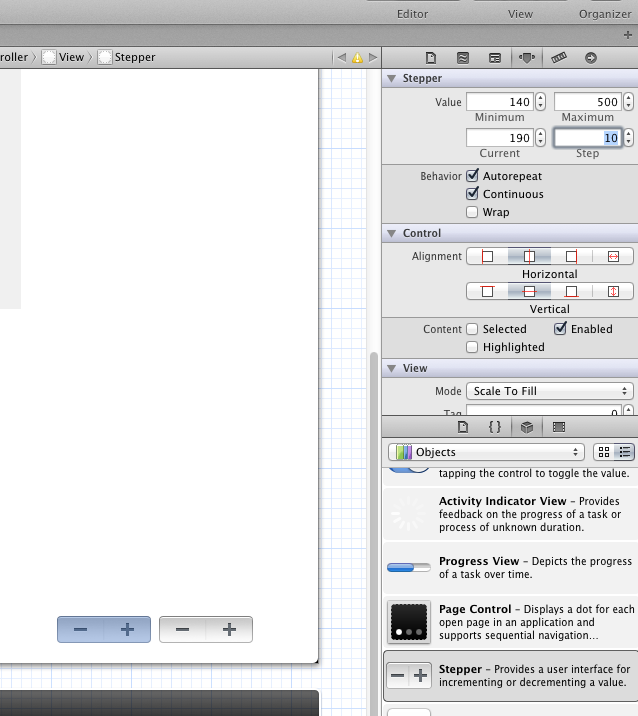The width and height of the screenshot is (638, 716).
Task: Click the yellow warning issue icon
Action: (x=357, y=58)
